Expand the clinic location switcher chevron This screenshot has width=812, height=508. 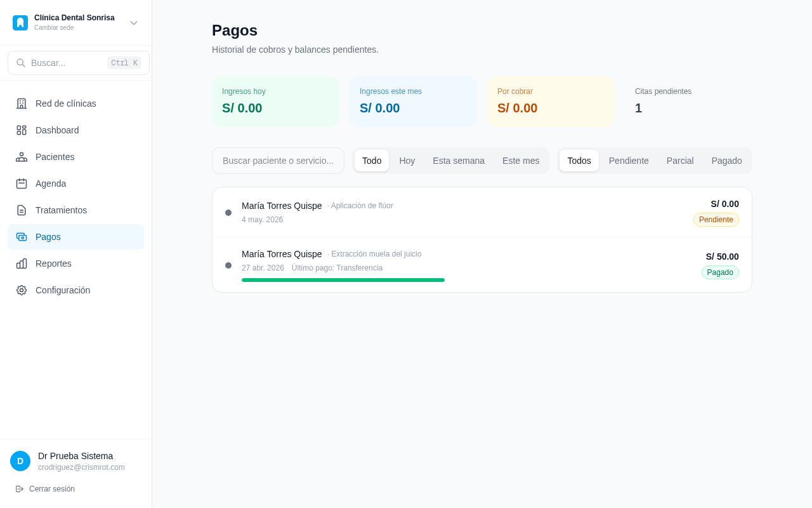[134, 23]
